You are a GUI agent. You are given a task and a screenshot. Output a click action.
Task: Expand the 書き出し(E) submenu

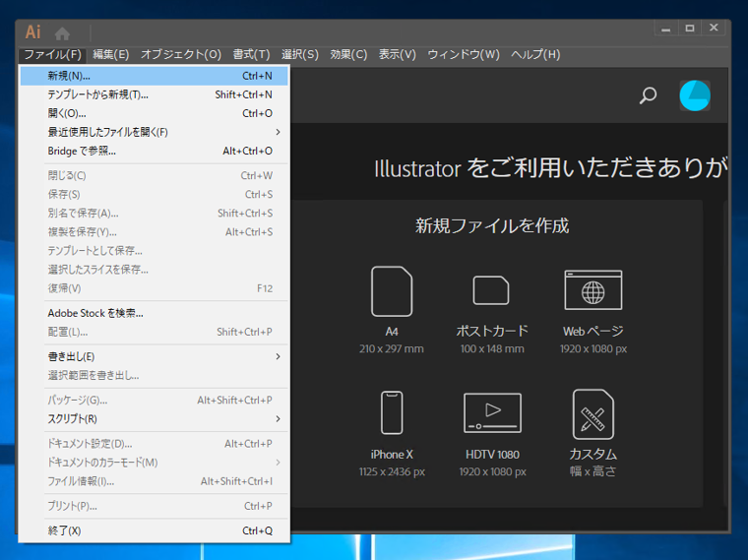[155, 357]
